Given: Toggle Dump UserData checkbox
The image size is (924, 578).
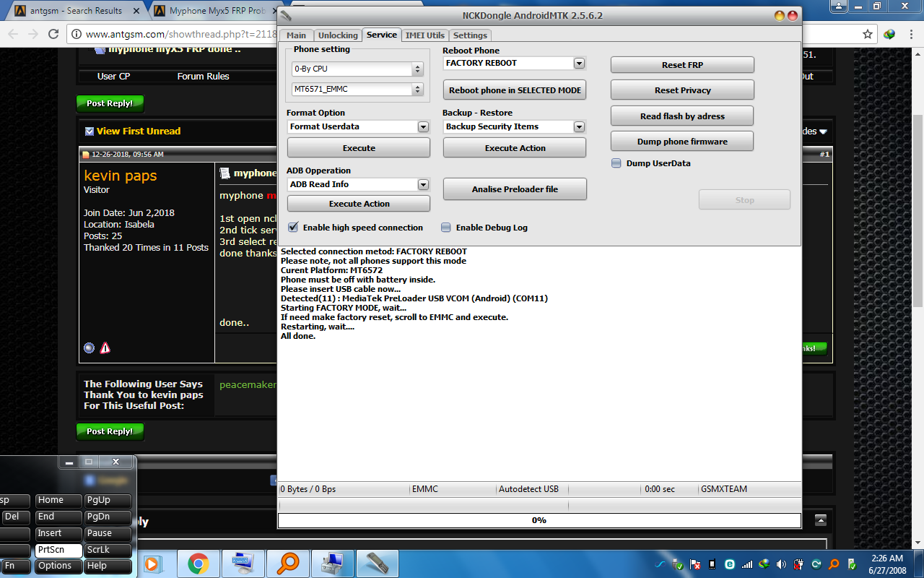Looking at the screenshot, I should pos(616,163).
